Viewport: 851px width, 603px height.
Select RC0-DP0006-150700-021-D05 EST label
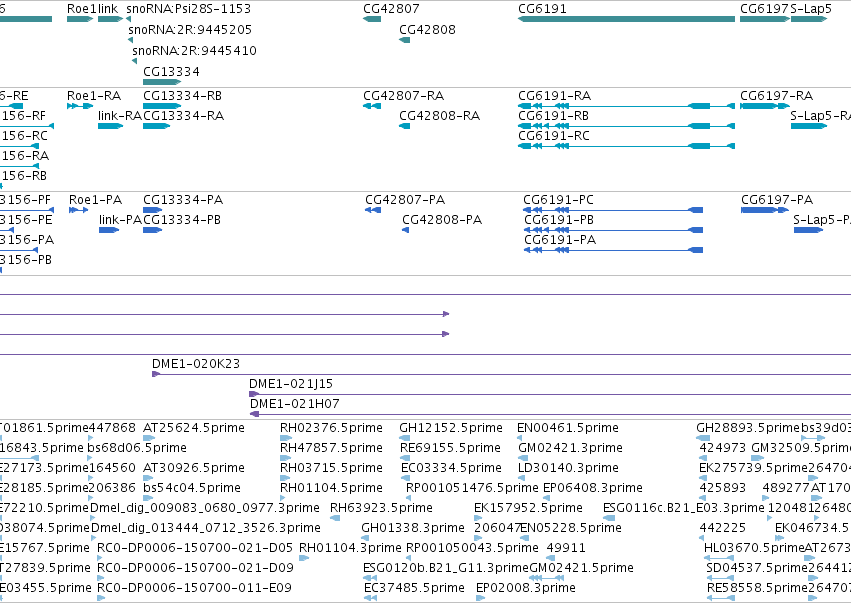coord(195,548)
